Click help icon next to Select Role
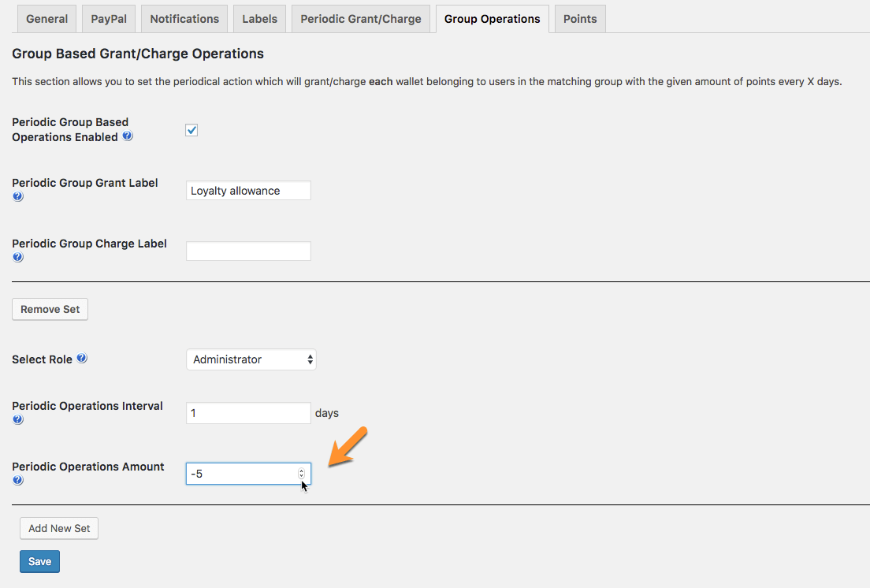 (82, 359)
